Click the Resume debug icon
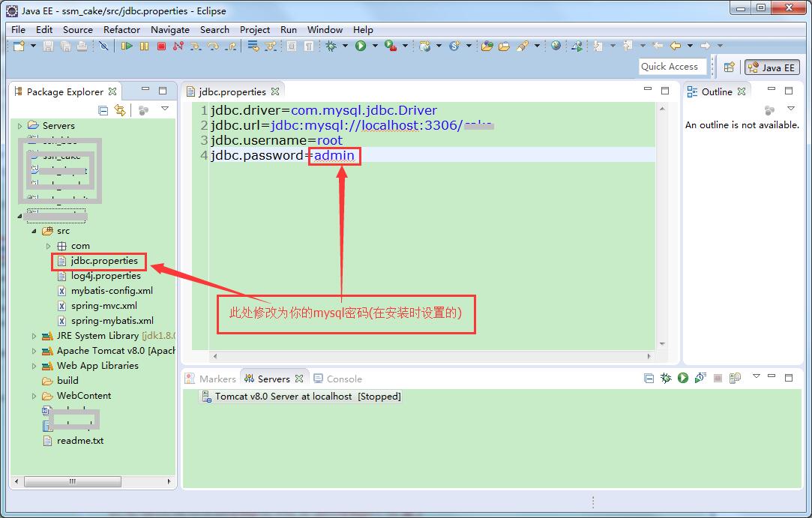812x518 pixels. (127, 46)
